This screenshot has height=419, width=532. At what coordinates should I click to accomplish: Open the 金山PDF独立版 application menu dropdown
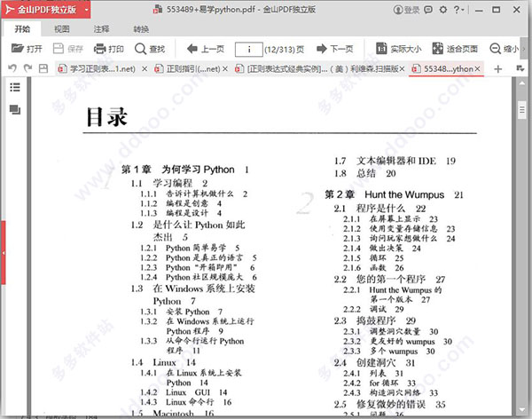click(x=87, y=10)
